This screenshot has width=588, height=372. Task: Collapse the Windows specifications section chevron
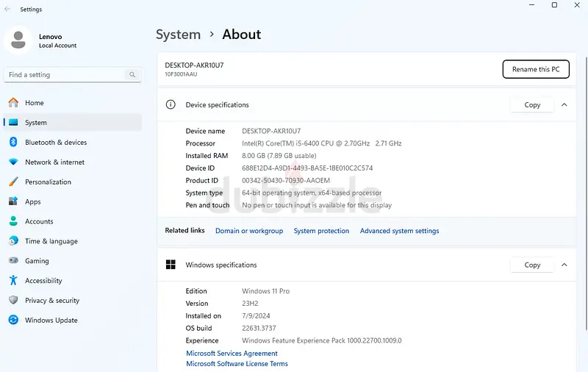click(x=564, y=265)
